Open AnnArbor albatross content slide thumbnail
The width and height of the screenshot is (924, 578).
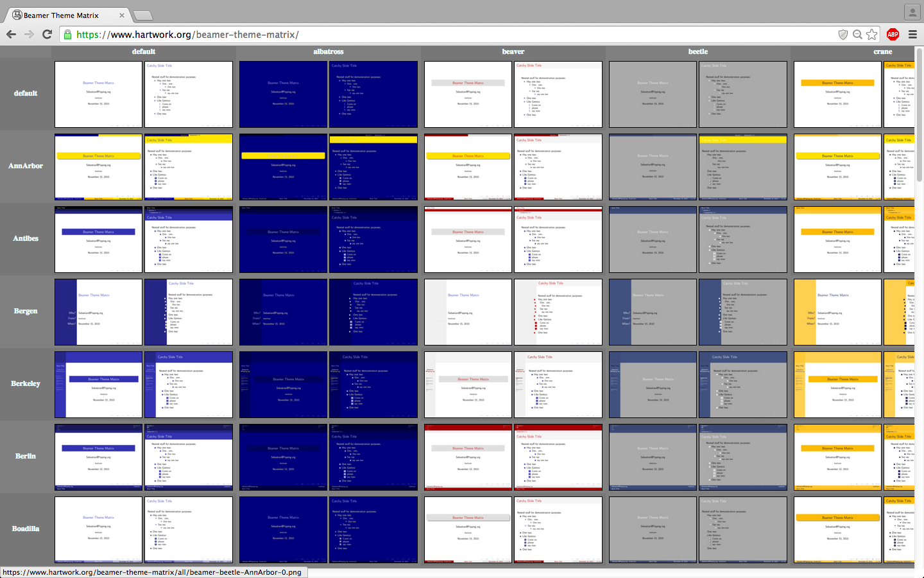[373, 167]
